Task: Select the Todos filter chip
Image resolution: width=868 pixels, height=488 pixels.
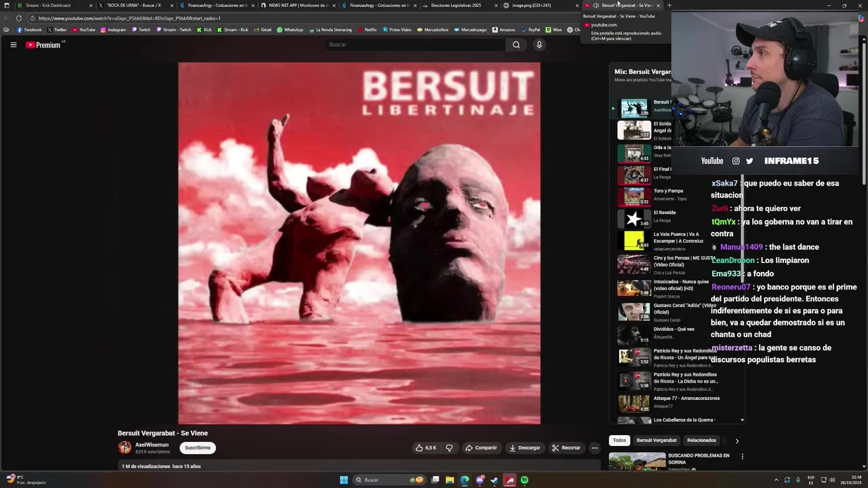Action: click(620, 441)
